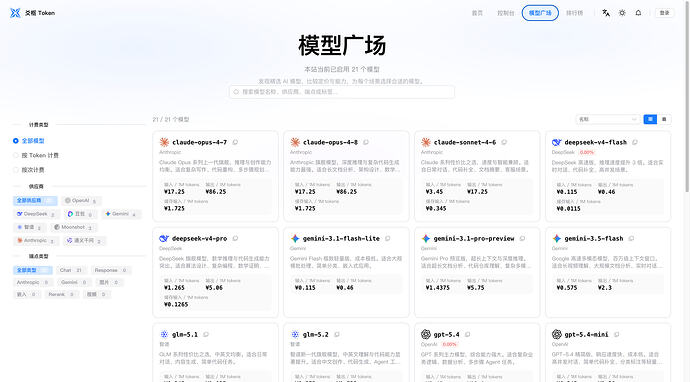Select the 模型广场 nav item
690x382 pixels.
(x=540, y=13)
